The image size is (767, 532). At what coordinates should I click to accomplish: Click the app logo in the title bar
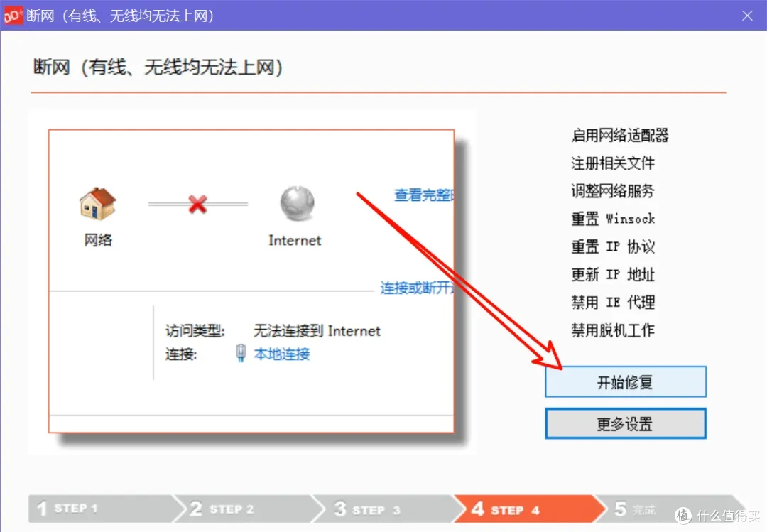pos(13,15)
